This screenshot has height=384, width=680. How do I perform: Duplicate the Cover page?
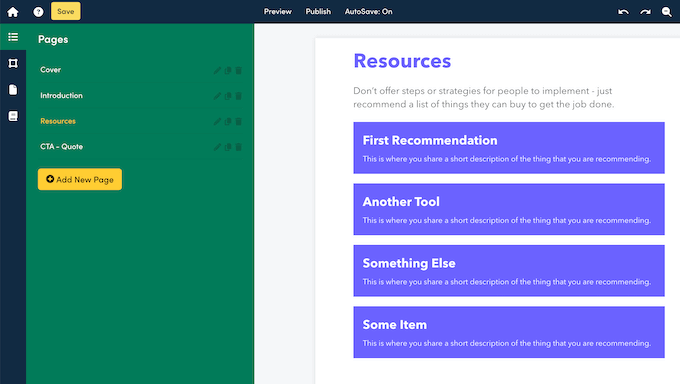228,70
